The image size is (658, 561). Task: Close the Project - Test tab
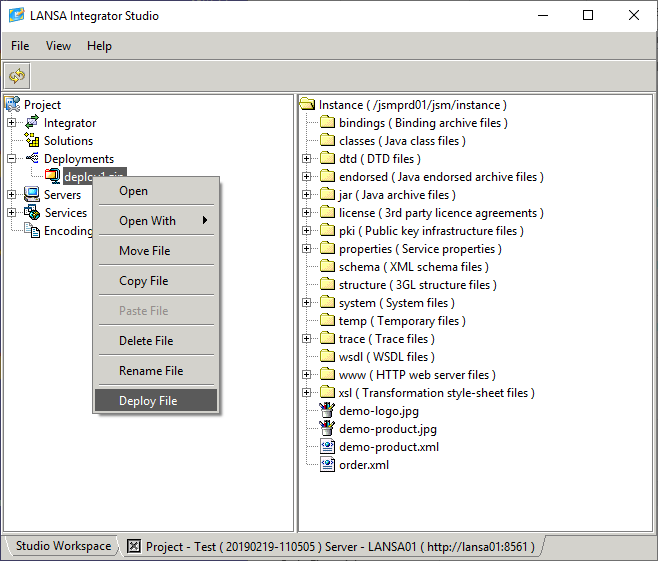[133, 546]
